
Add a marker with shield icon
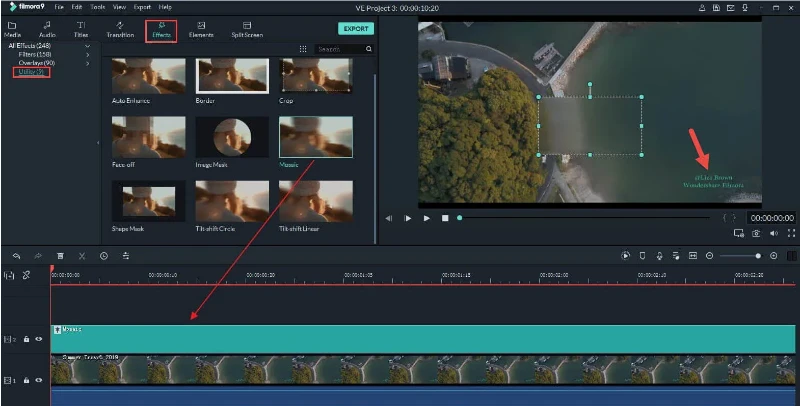pyautogui.click(x=642, y=256)
